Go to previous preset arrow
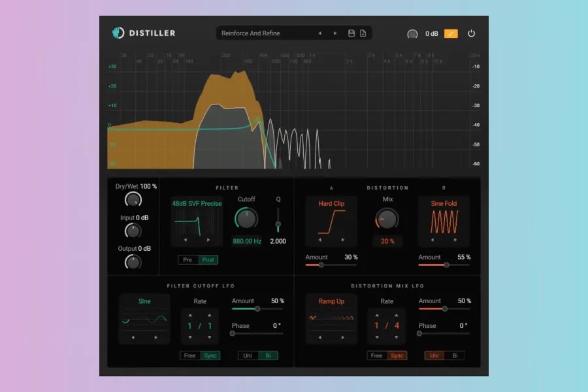The height and width of the screenshot is (392, 588). coord(320,33)
